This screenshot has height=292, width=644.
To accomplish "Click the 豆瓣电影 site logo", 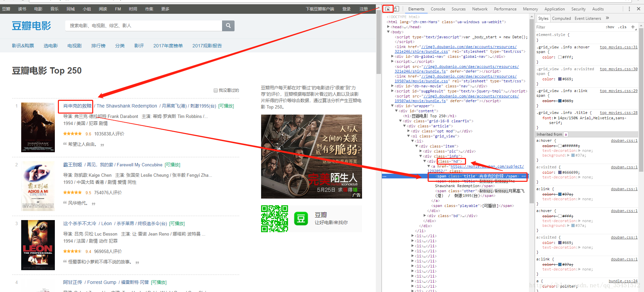I will pos(31,26).
